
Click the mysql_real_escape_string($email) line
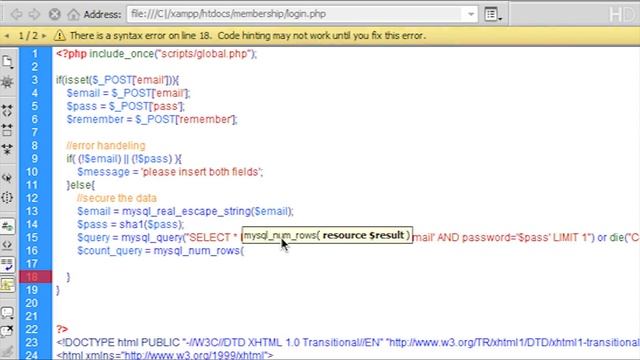click(x=185, y=211)
